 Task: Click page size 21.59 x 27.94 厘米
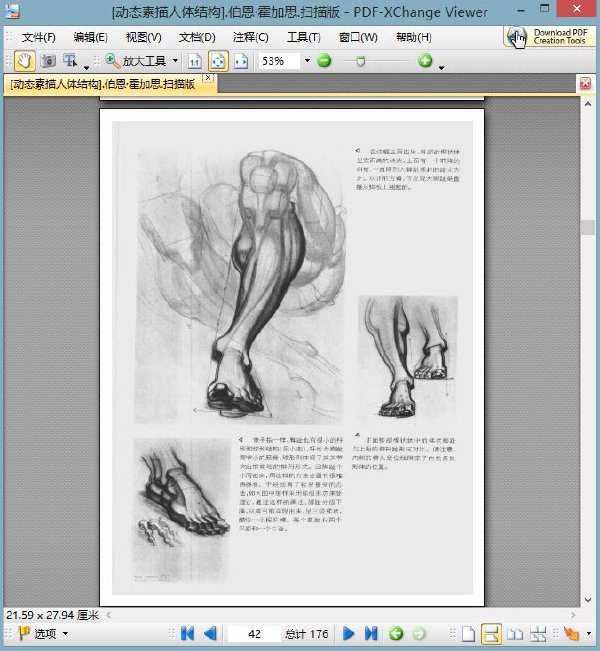(x=52, y=615)
